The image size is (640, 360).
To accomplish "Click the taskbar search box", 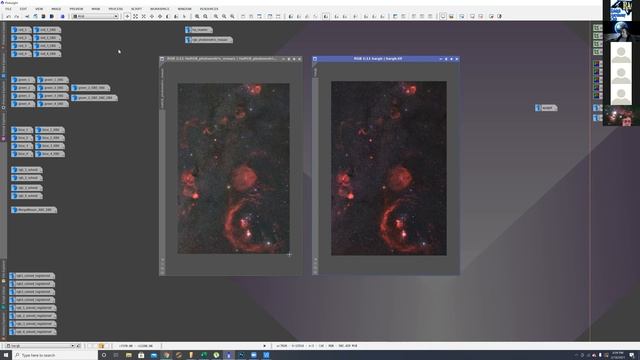I will point(55,355).
